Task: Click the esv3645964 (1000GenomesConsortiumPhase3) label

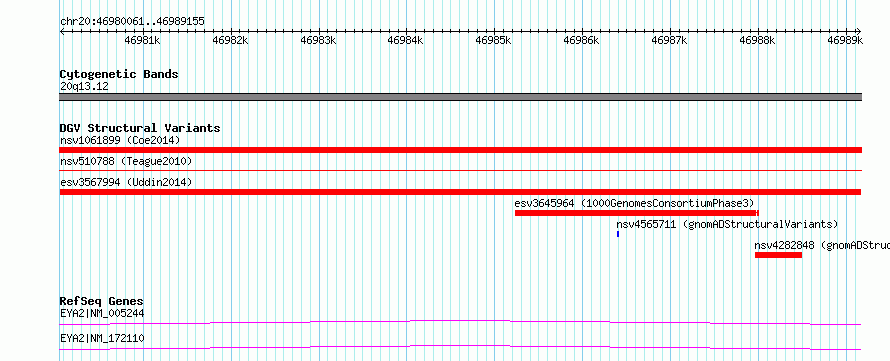Action: click(x=635, y=203)
